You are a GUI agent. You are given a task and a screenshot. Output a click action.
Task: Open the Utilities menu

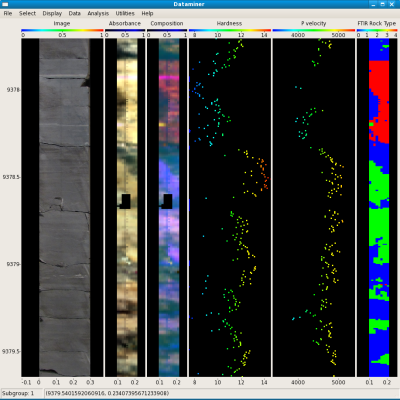125,13
